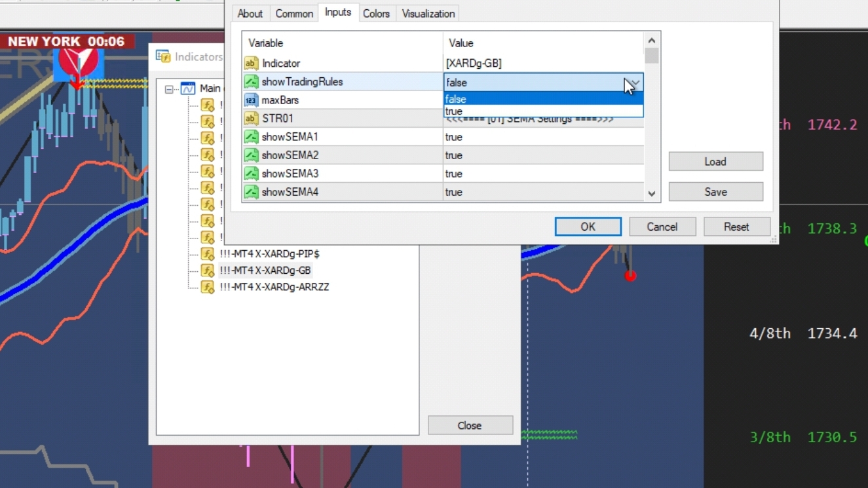Image resolution: width=868 pixels, height=488 pixels.
Task: Click the maxBars integer type icon
Action: pyautogui.click(x=251, y=100)
